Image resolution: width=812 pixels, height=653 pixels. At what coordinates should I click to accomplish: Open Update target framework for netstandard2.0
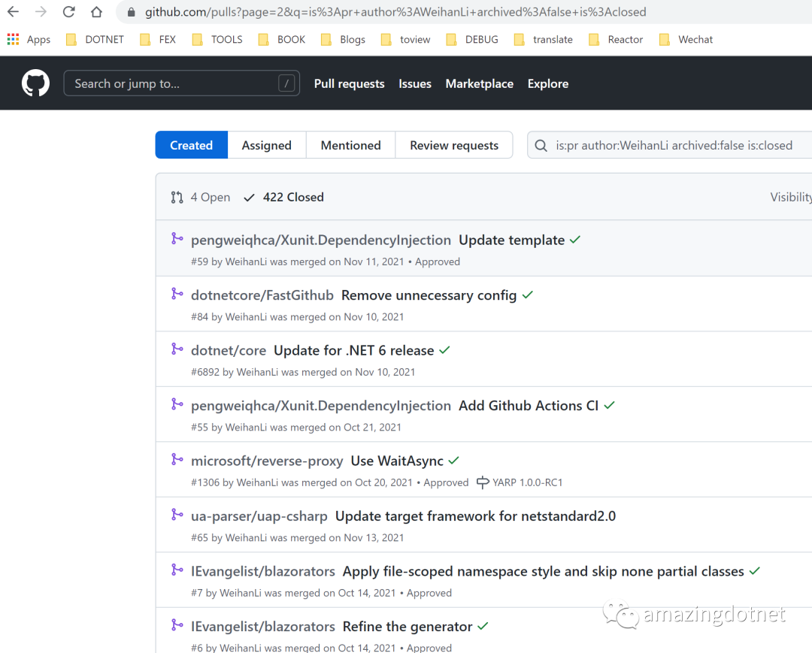[x=475, y=516]
